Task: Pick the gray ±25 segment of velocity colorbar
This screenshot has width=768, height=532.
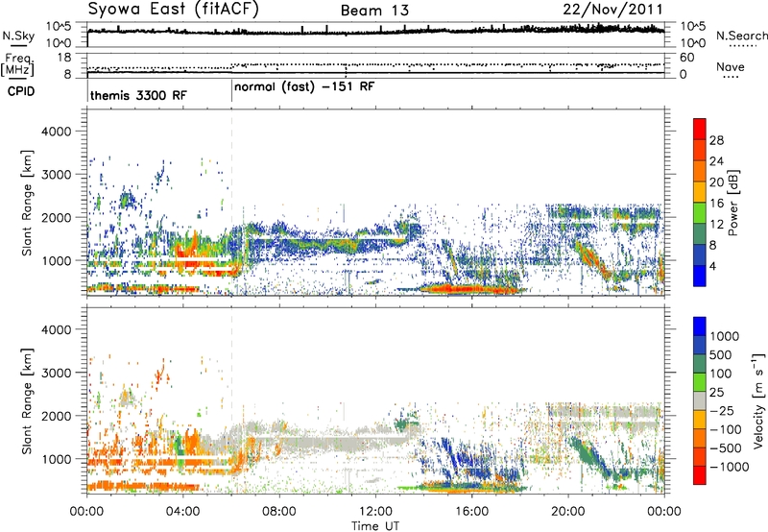Action: 700,401
